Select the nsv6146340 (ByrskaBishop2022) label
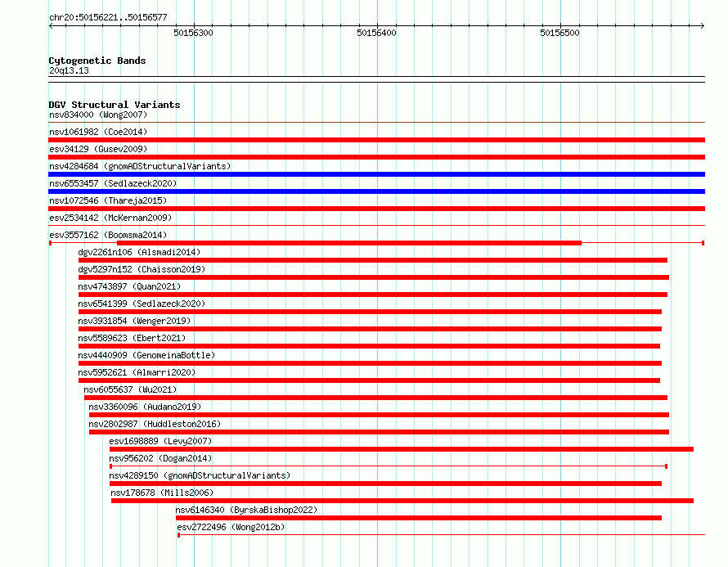The height and width of the screenshot is (567, 728). click(246, 510)
